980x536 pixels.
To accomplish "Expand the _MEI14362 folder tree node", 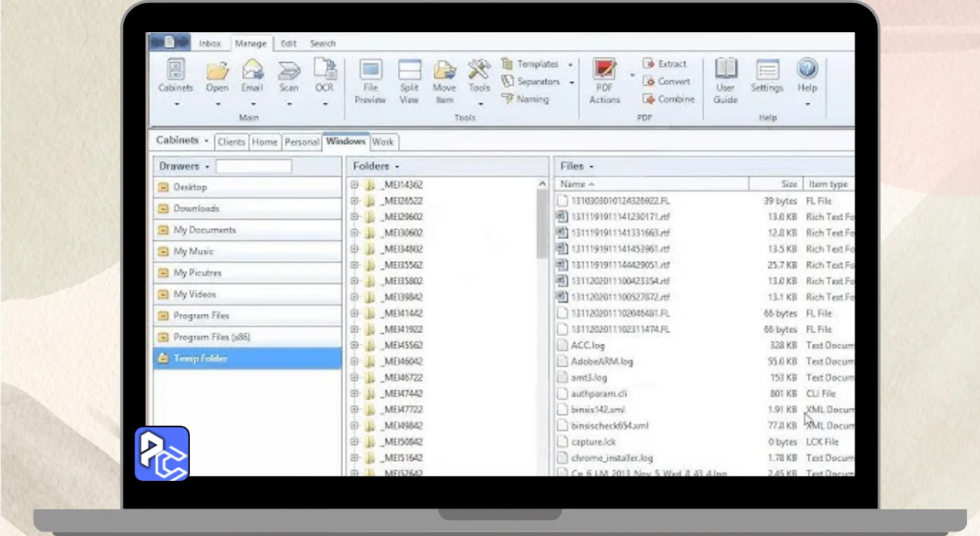I will (354, 185).
